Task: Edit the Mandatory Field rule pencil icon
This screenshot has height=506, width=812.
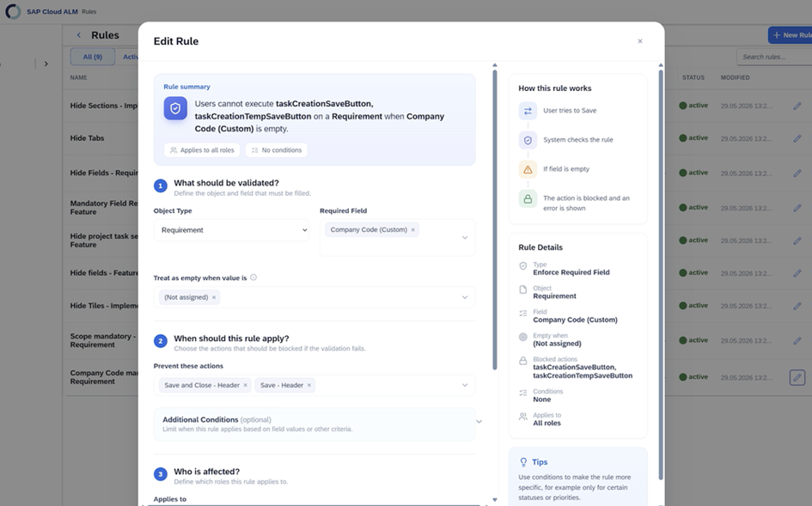Action: pyautogui.click(x=797, y=208)
